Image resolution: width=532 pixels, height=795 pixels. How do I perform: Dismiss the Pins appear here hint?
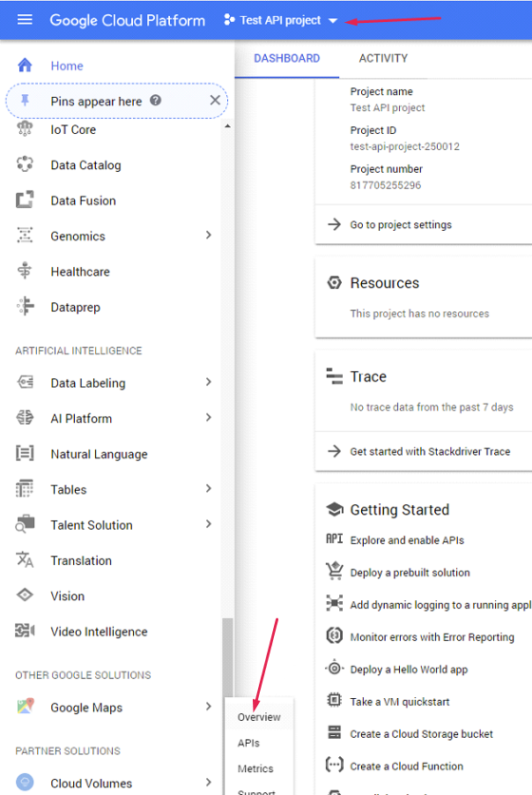215,100
